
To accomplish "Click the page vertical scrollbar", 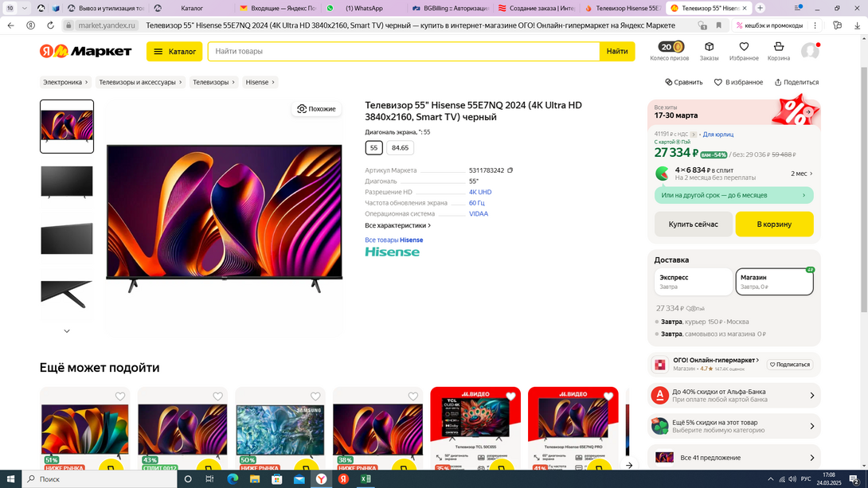I will 863,188.
